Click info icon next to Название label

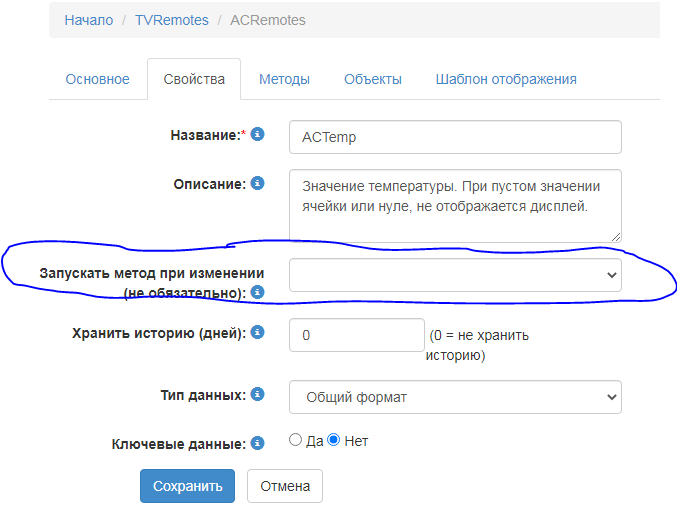coord(257,134)
